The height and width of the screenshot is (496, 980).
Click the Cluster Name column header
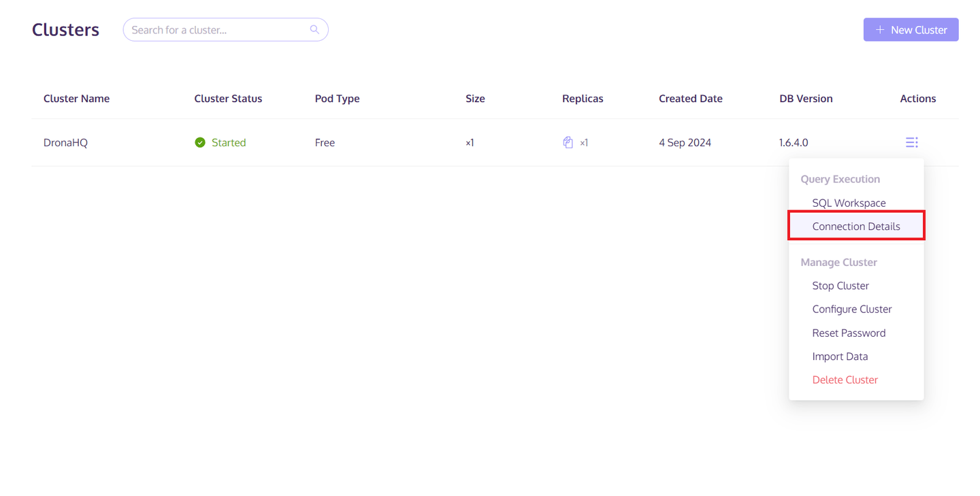(x=76, y=99)
